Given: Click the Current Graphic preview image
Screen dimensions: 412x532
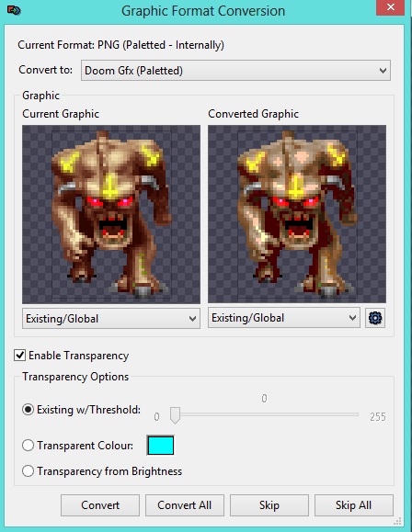Looking at the screenshot, I should [x=111, y=214].
